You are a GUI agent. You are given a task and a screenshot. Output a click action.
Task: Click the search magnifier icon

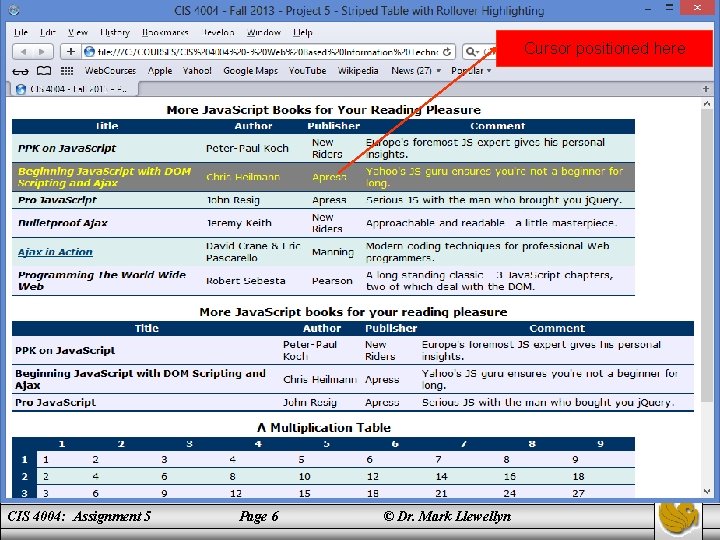point(472,52)
